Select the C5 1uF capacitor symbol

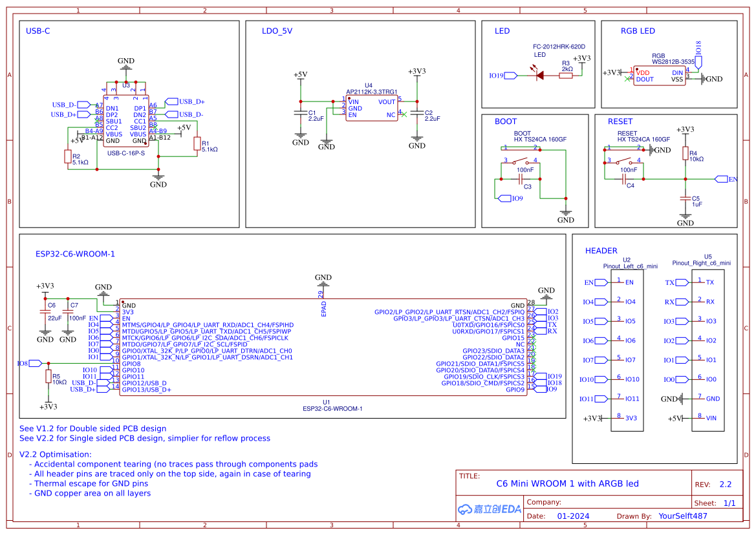click(685, 200)
